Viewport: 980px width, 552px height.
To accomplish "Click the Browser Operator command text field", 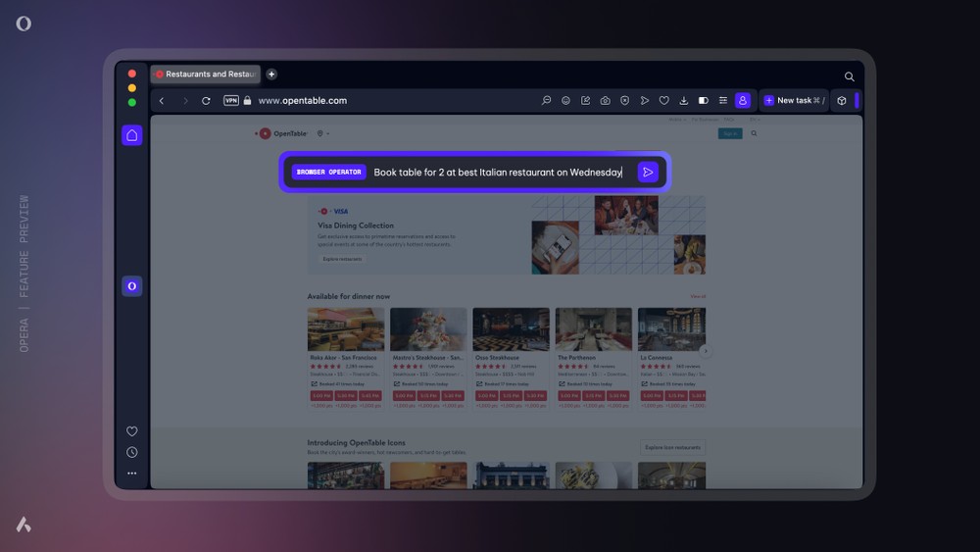I will (x=498, y=173).
